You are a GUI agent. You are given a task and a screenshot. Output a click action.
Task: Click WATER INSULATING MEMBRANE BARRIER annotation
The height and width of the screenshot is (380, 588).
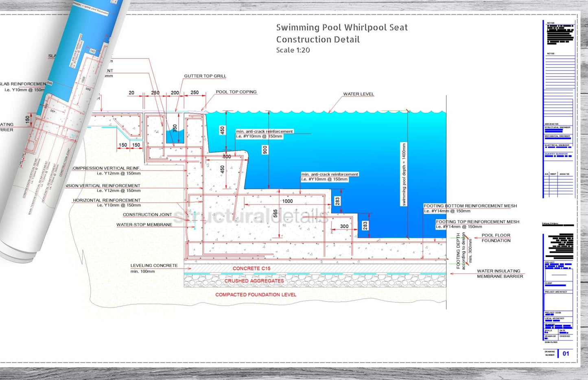pos(500,273)
